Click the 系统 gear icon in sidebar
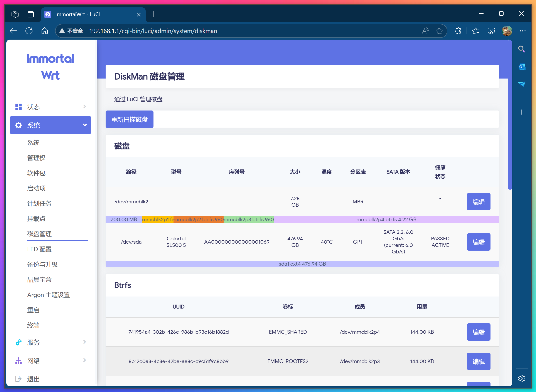536x392 pixels. [x=18, y=125]
